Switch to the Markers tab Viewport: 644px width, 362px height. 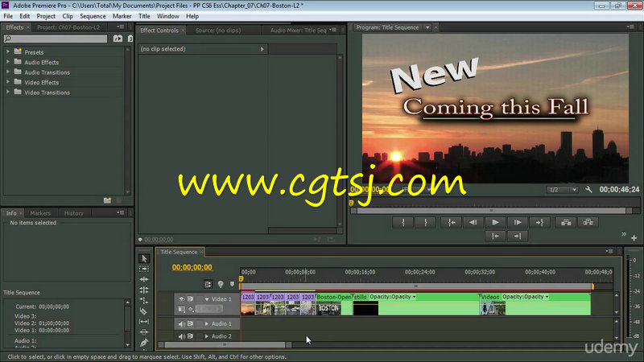coord(40,213)
